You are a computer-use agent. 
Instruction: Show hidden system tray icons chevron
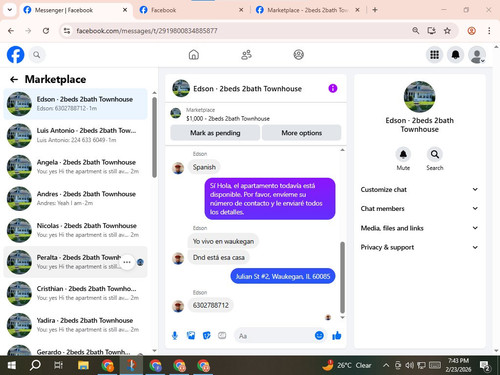tap(386, 365)
